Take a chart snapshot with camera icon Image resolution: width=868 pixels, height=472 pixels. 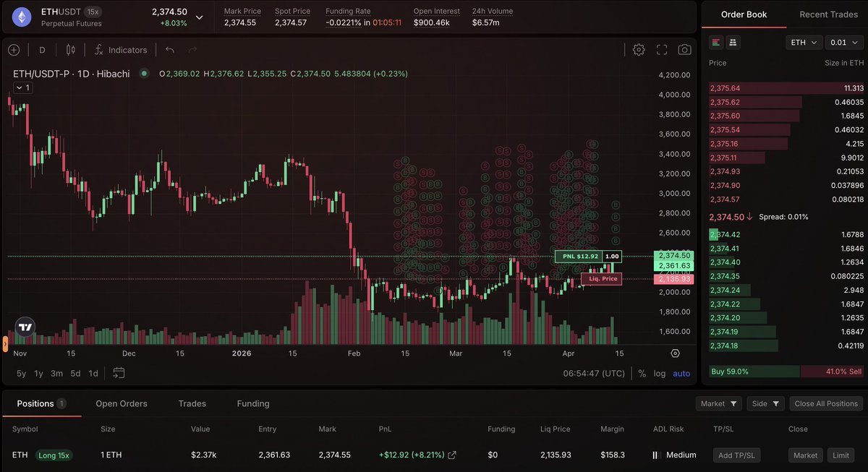tap(684, 50)
